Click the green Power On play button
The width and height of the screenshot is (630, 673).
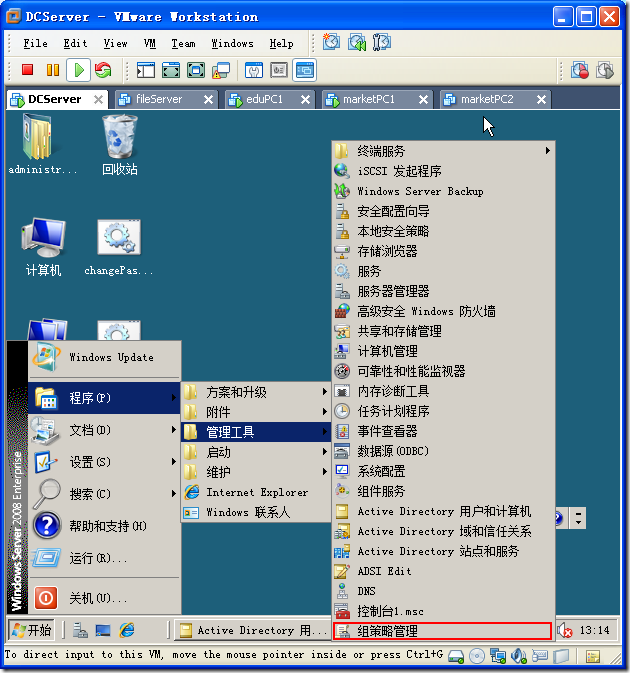point(79,70)
